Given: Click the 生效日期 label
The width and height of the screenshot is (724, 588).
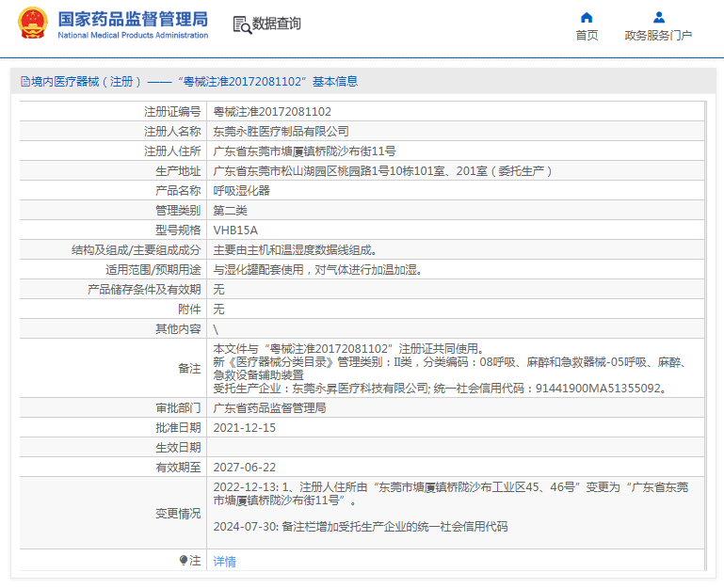Looking at the screenshot, I should tap(178, 448).
